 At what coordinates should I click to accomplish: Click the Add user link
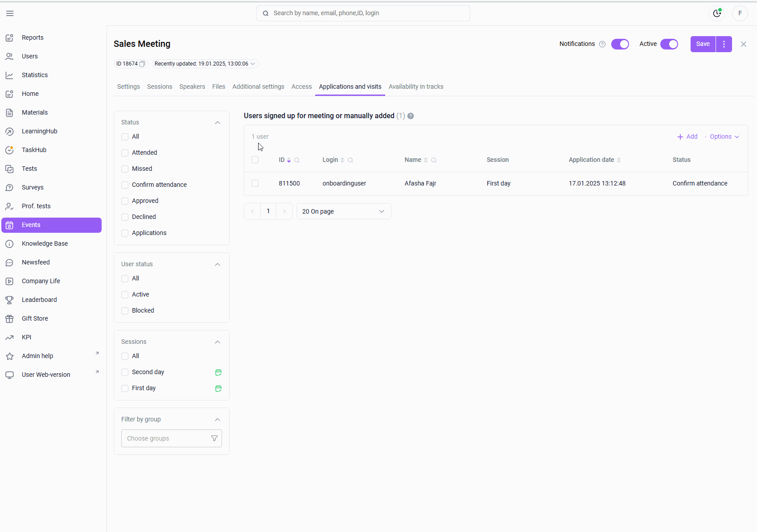(687, 136)
